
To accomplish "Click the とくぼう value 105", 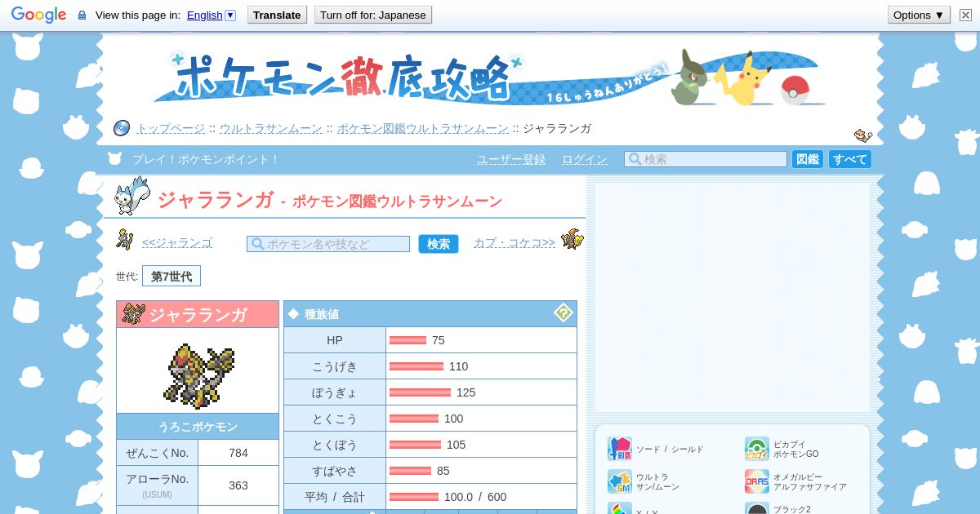I will tap(456, 445).
